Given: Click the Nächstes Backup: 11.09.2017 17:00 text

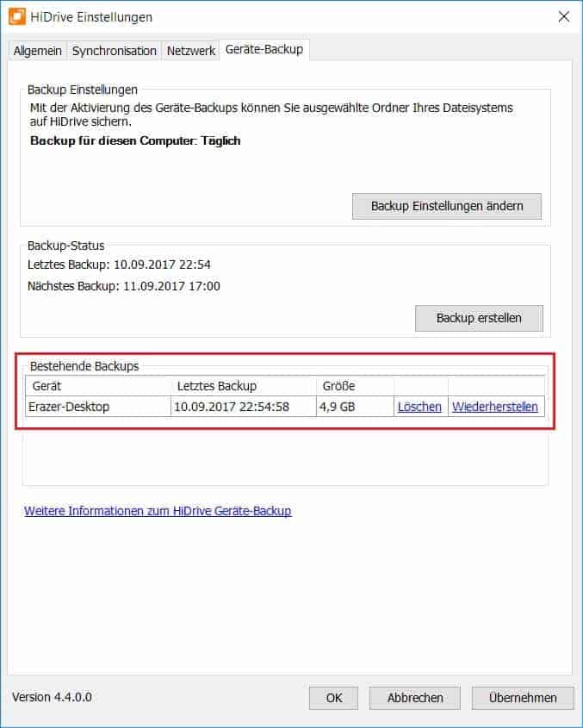Looking at the screenshot, I should point(124,286).
